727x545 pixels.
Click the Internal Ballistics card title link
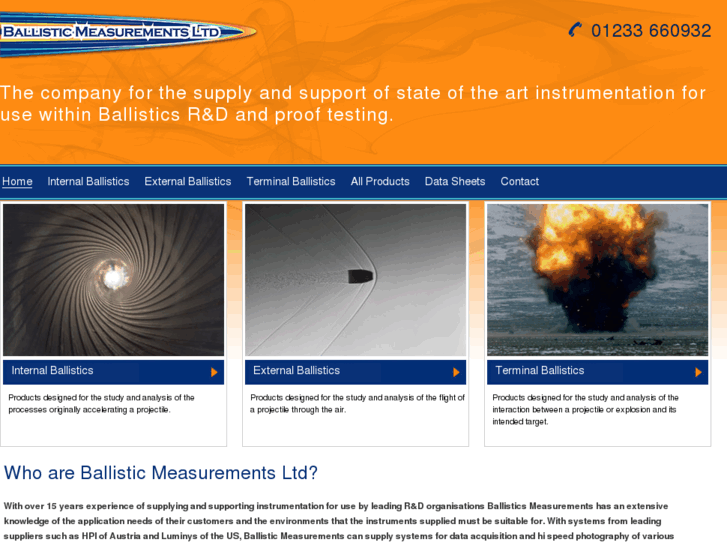pyautogui.click(x=52, y=371)
